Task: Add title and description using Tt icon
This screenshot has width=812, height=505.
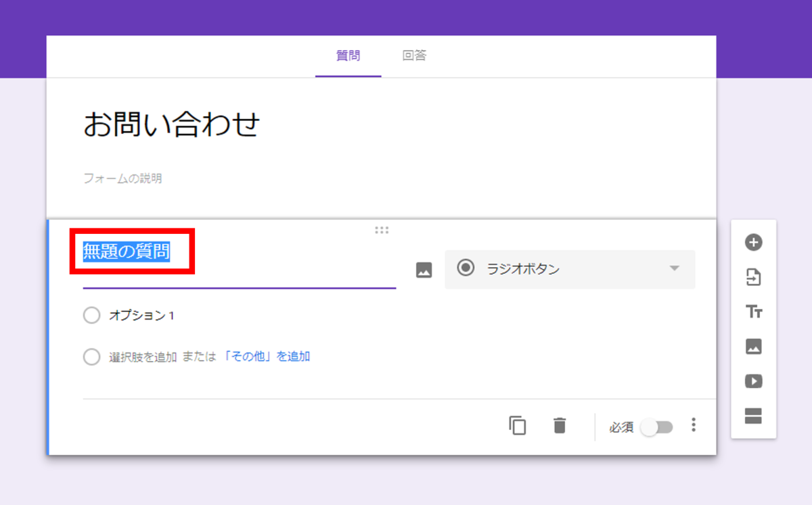Action: tap(753, 312)
